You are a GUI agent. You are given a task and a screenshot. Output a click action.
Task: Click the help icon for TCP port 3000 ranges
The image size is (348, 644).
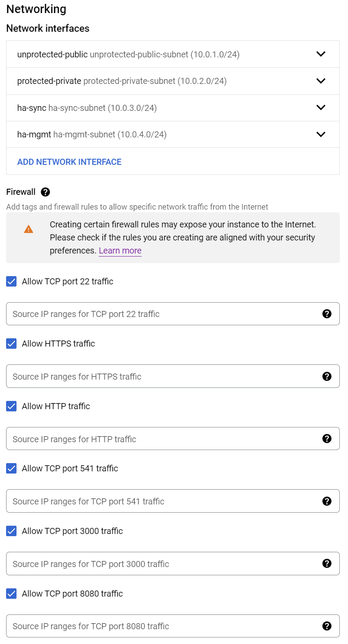pos(327,563)
